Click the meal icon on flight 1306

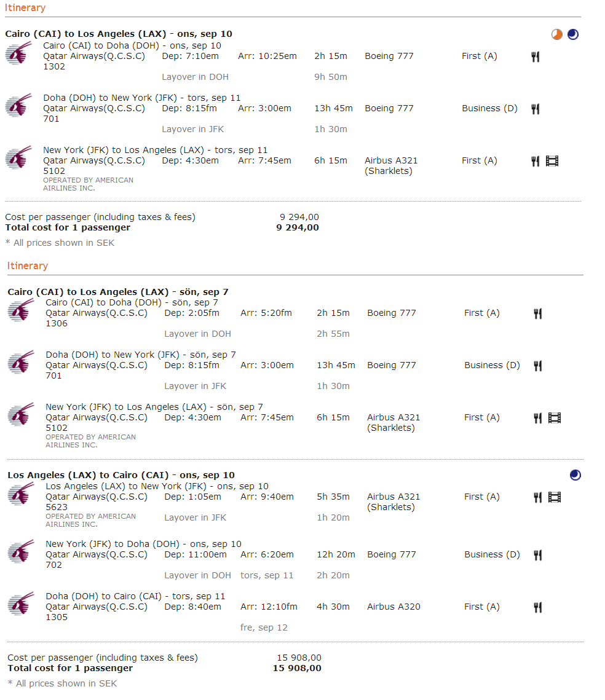(538, 314)
